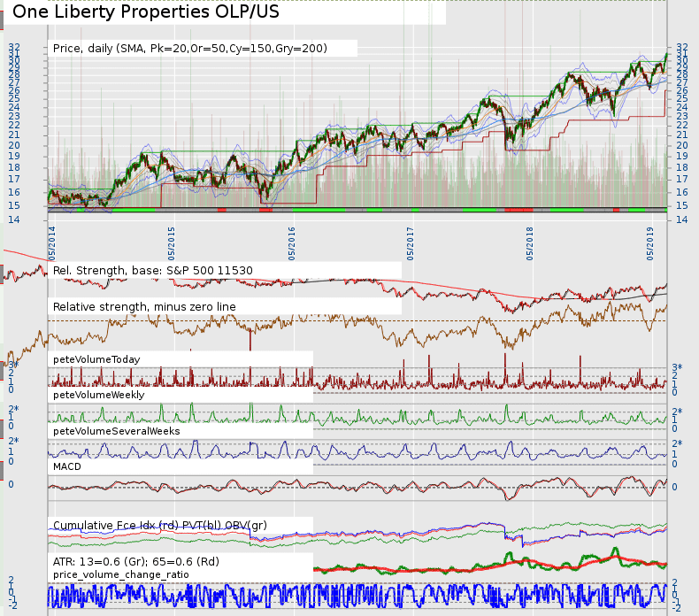Click the One Liberty Properties OLP/US title
Image resolution: width=699 pixels, height=616 pixels.
click(146, 12)
